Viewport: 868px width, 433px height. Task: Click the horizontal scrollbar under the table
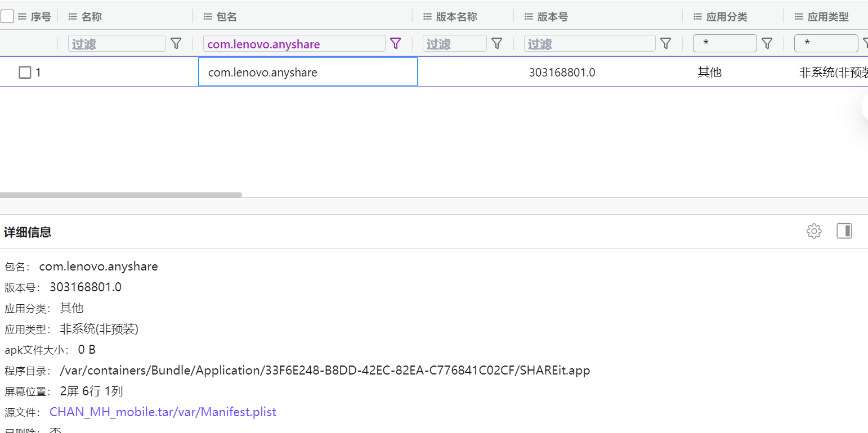(121, 195)
